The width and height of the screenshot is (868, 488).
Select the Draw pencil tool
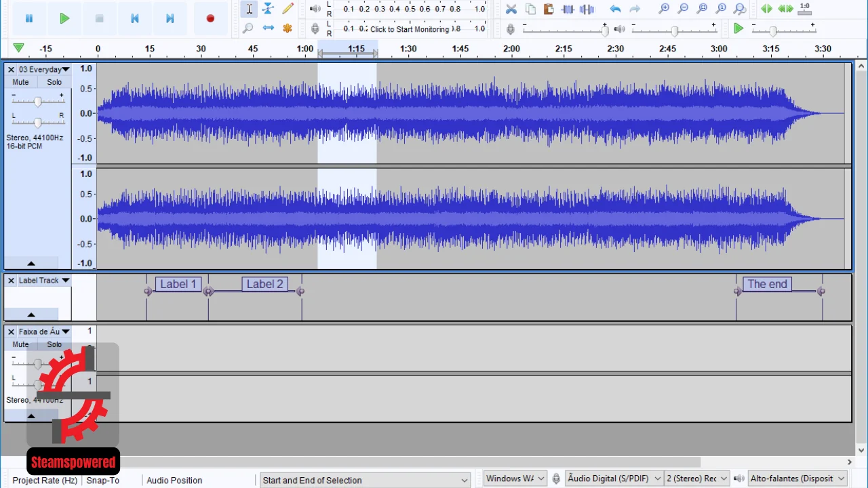click(288, 9)
